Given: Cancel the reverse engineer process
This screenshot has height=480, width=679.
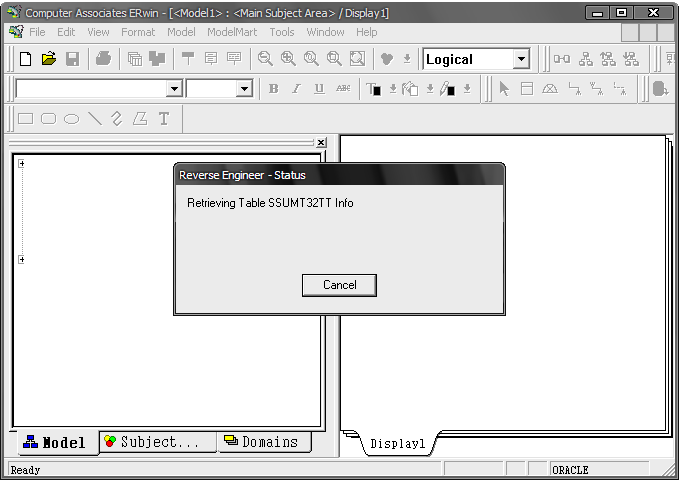Looking at the screenshot, I should click(339, 285).
